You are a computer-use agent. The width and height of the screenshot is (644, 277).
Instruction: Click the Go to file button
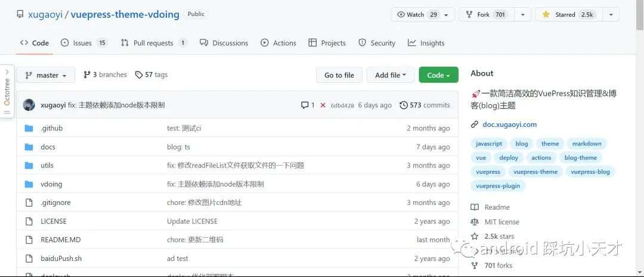coord(339,75)
